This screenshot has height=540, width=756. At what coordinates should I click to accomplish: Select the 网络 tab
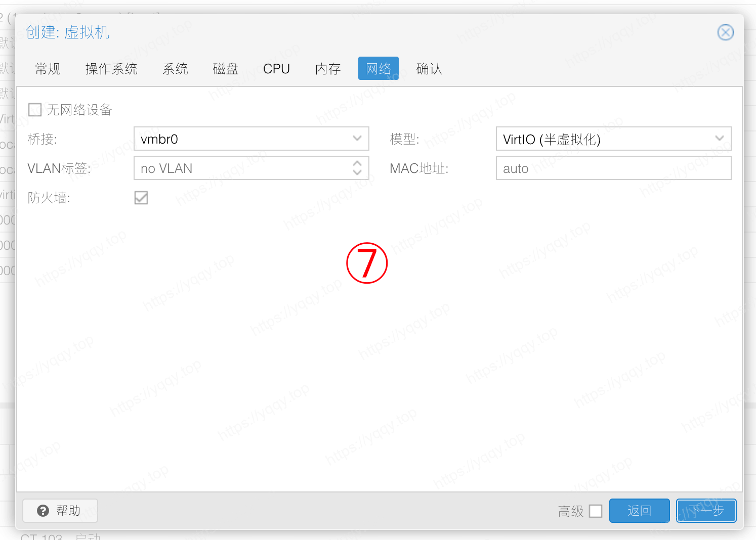[379, 69]
